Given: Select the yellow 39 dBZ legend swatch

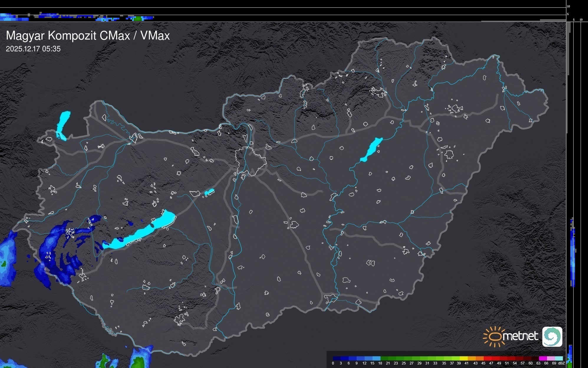Looking at the screenshot, I should tap(463, 358).
